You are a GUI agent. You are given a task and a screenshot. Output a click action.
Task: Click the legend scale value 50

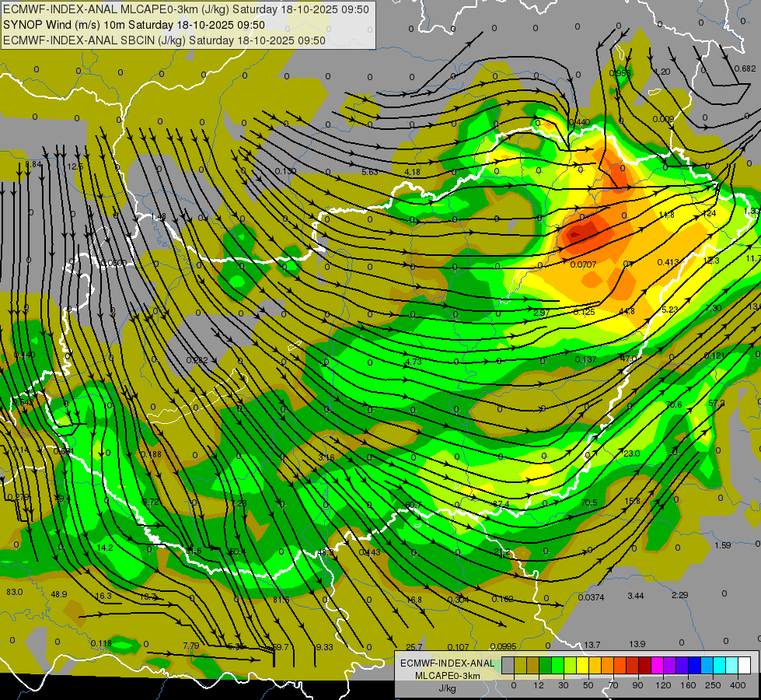tap(588, 685)
